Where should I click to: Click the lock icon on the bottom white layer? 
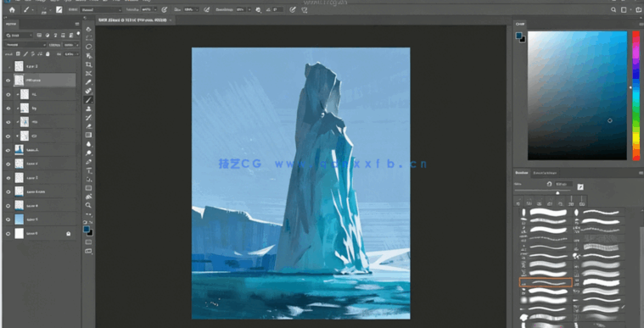click(x=68, y=234)
